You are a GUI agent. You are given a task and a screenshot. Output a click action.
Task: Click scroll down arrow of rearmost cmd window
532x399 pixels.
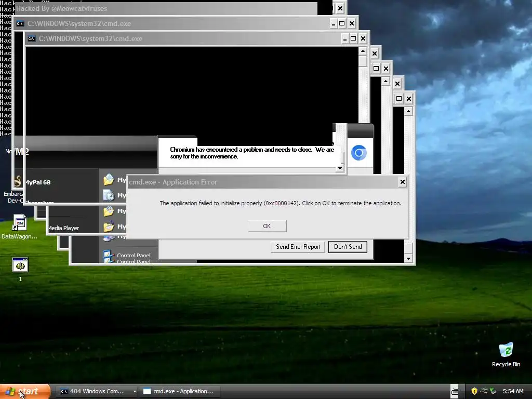[x=408, y=258]
